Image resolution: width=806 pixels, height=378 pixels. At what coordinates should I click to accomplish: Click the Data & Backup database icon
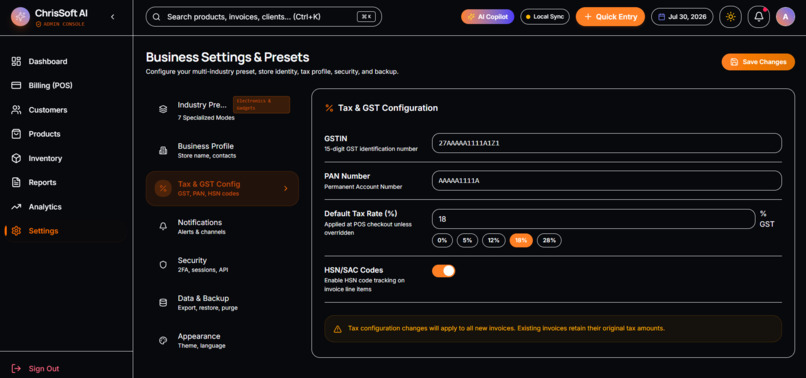tap(163, 302)
